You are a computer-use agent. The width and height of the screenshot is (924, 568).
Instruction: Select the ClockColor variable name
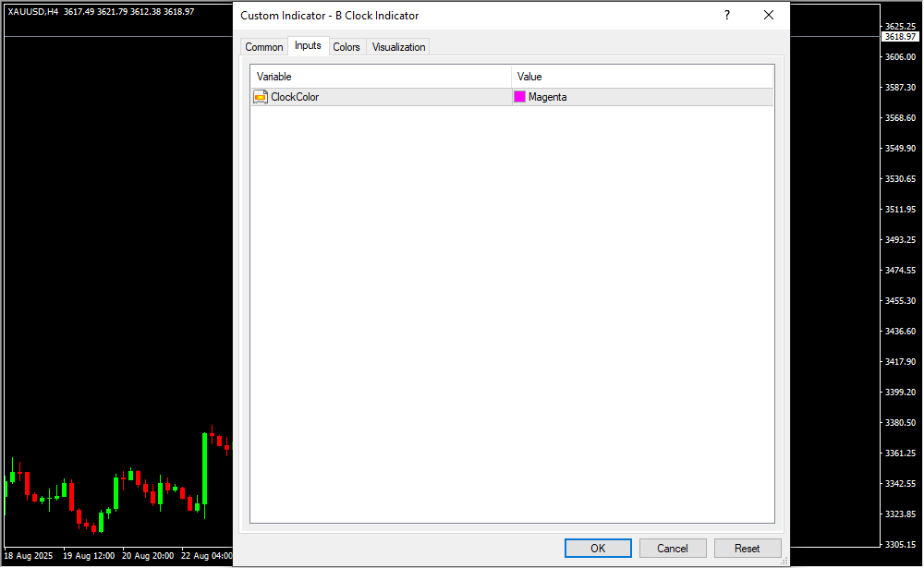pyautogui.click(x=295, y=97)
